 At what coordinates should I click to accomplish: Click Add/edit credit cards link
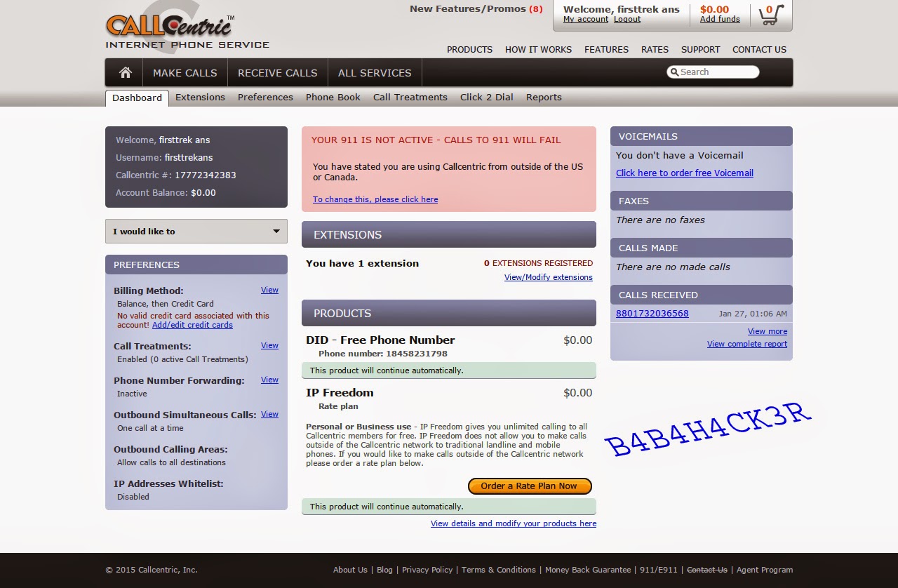tap(192, 325)
